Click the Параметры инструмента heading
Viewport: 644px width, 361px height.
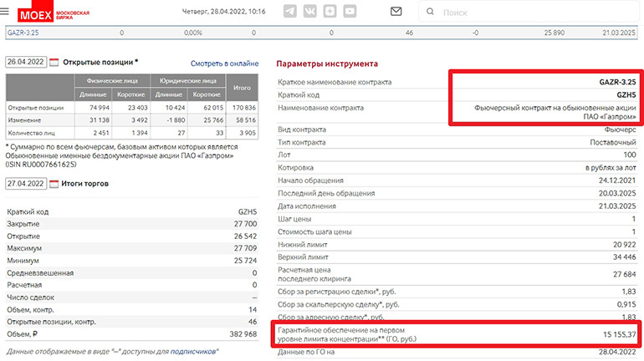pyautogui.click(x=327, y=64)
